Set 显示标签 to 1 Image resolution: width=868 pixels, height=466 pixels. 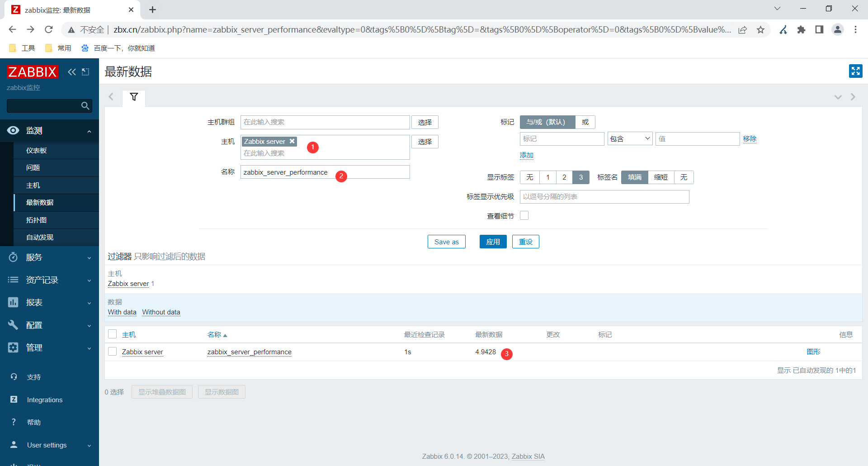tap(548, 177)
